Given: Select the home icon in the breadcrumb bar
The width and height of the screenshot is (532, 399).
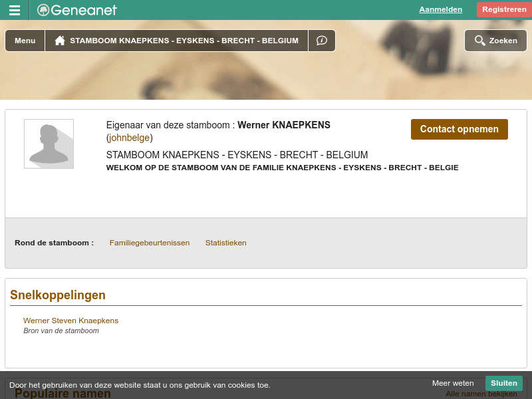Looking at the screenshot, I should (x=59, y=40).
